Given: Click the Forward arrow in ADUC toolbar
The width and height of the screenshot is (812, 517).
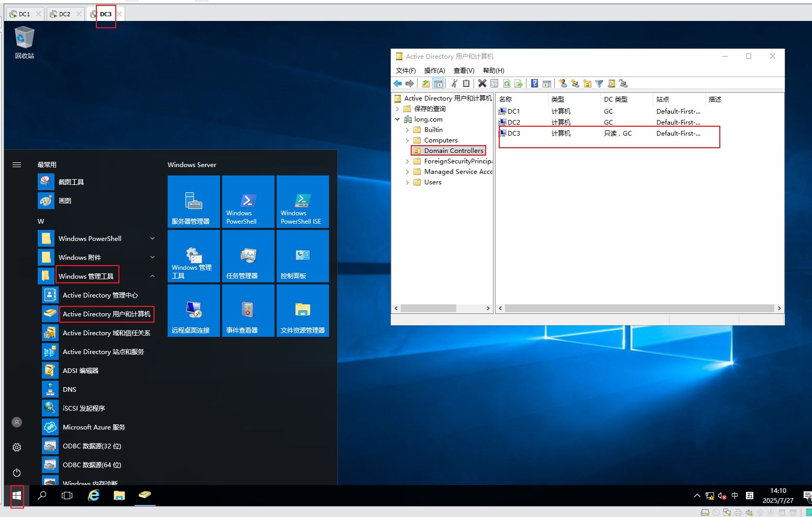Looking at the screenshot, I should (x=410, y=83).
